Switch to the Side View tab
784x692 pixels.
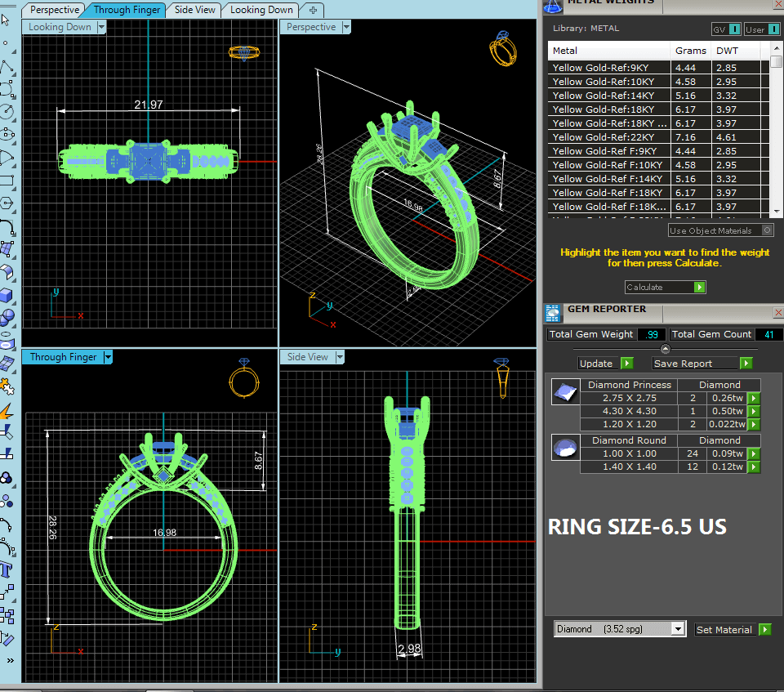(195, 10)
